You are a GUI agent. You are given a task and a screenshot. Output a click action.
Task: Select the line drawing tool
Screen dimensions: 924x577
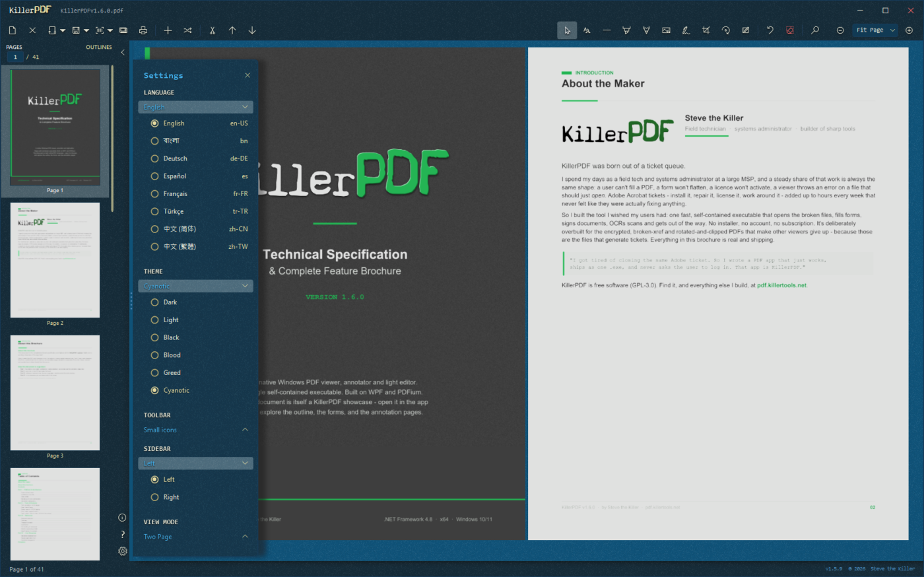pos(607,30)
